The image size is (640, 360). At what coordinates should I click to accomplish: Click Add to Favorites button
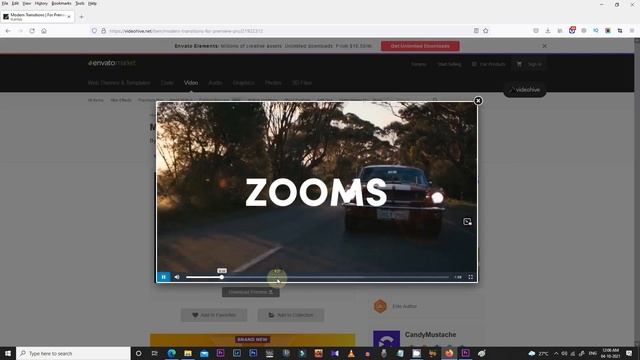tap(214, 315)
